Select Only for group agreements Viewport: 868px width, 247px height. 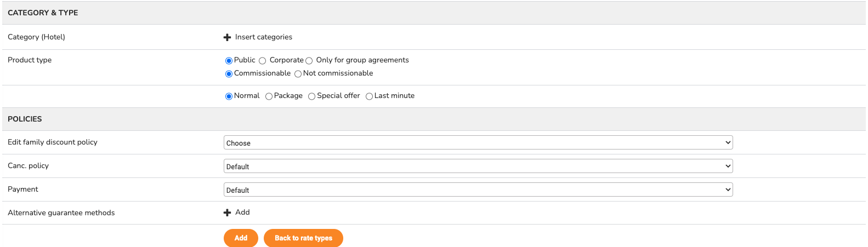[x=309, y=61]
